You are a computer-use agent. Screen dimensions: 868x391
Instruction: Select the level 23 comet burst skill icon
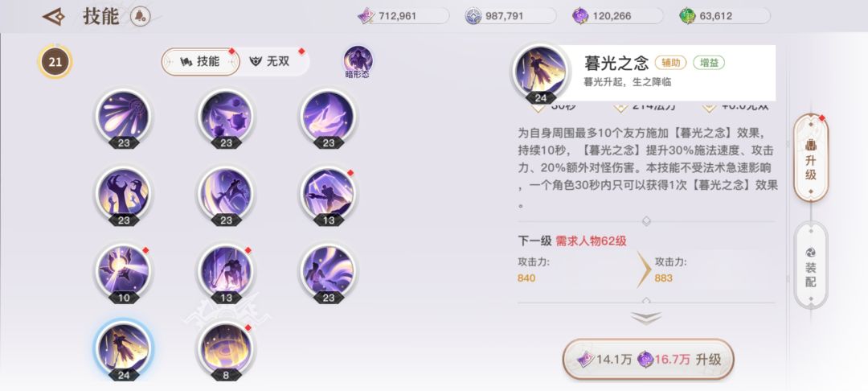click(x=124, y=118)
